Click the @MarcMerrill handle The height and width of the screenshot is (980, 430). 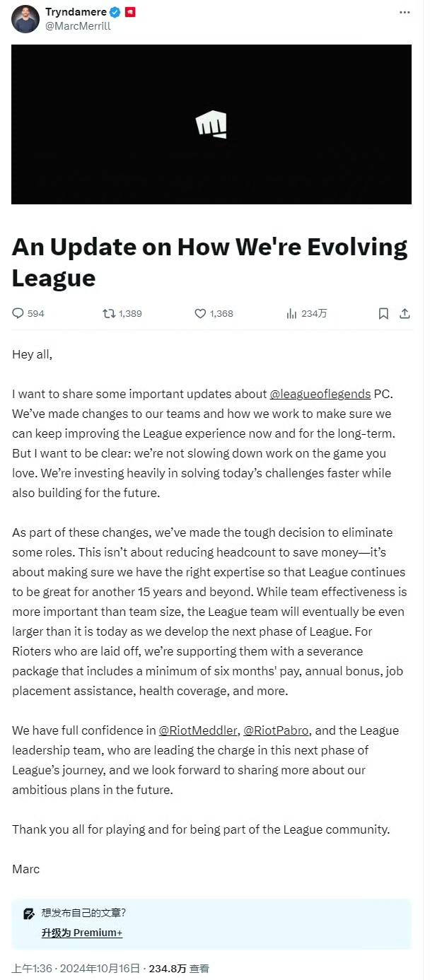click(78, 26)
